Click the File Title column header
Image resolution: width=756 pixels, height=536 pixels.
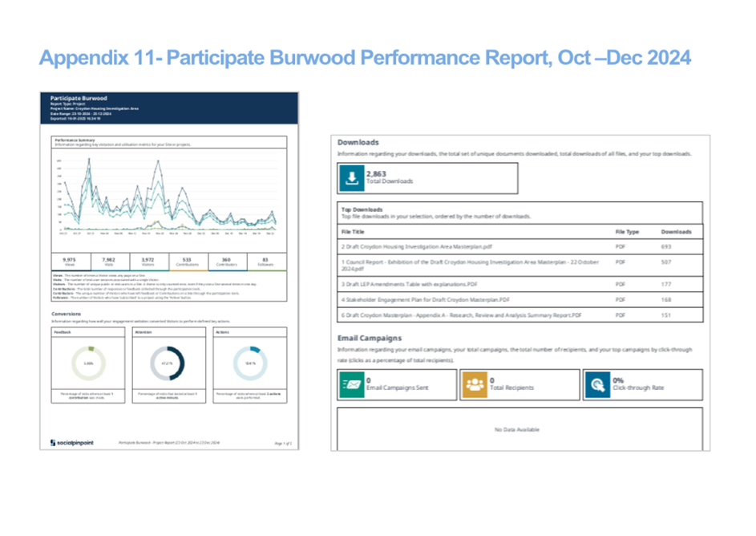pyautogui.click(x=353, y=232)
